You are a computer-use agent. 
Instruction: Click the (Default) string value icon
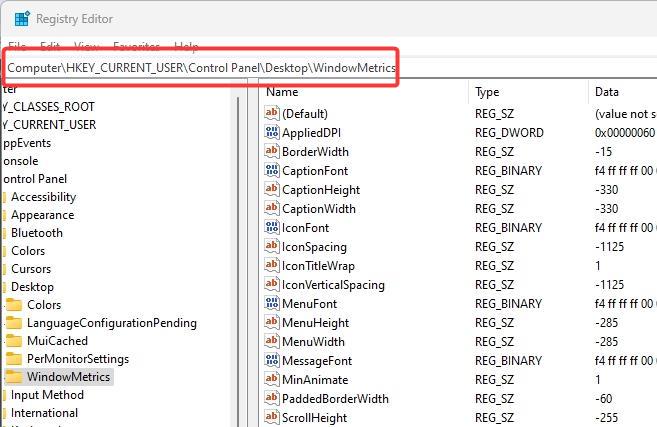tap(272, 113)
